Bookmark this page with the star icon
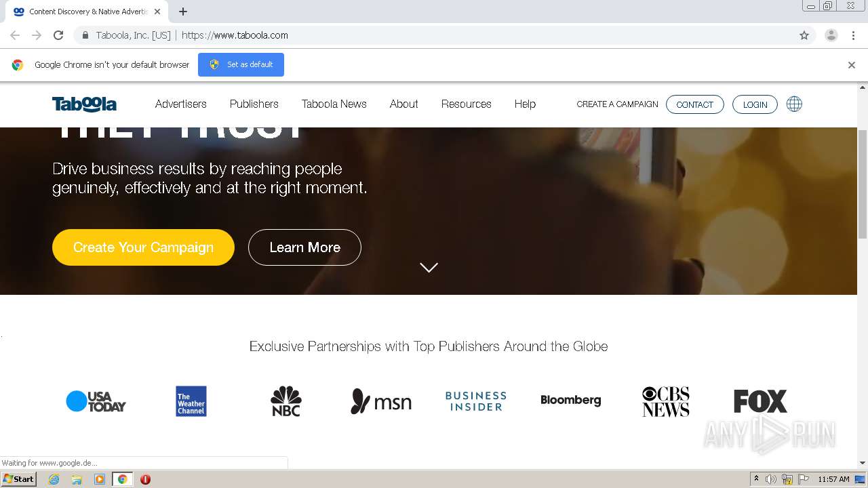Image resolution: width=868 pixels, height=488 pixels. [x=804, y=35]
